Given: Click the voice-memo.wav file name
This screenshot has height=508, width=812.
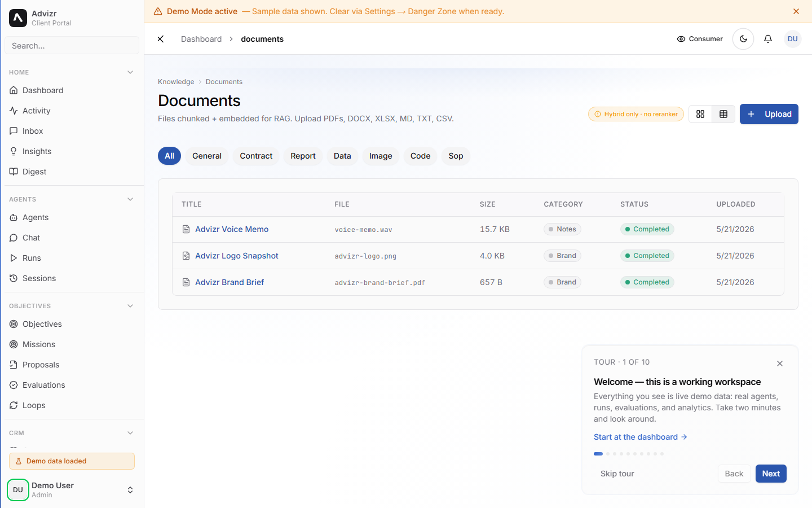Looking at the screenshot, I should [363, 230].
